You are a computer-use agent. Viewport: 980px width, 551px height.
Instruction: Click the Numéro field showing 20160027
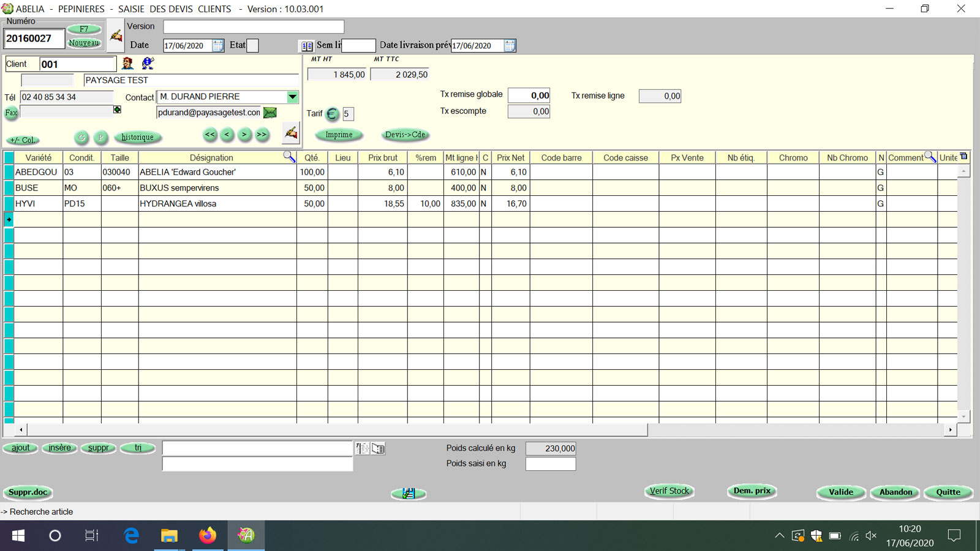tap(34, 39)
